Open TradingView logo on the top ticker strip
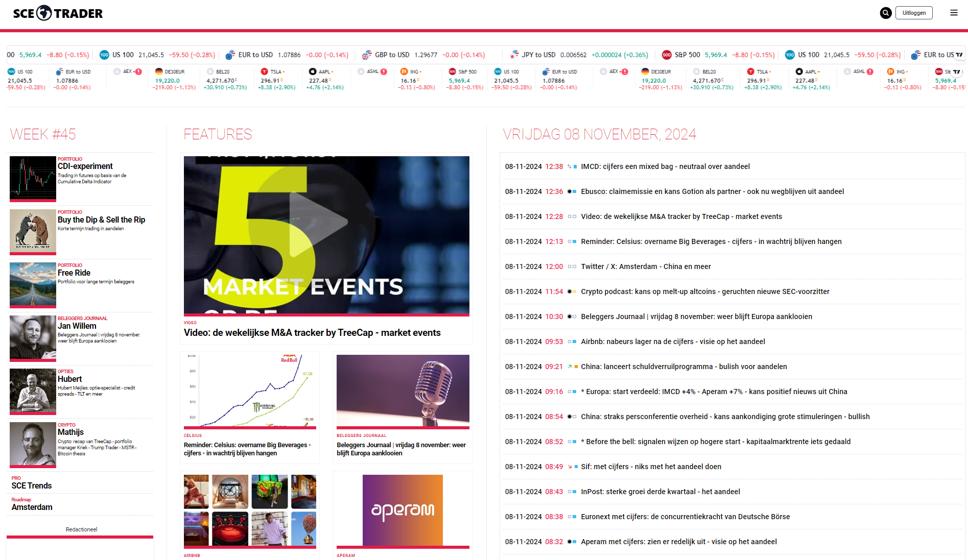968x560 pixels. click(959, 55)
